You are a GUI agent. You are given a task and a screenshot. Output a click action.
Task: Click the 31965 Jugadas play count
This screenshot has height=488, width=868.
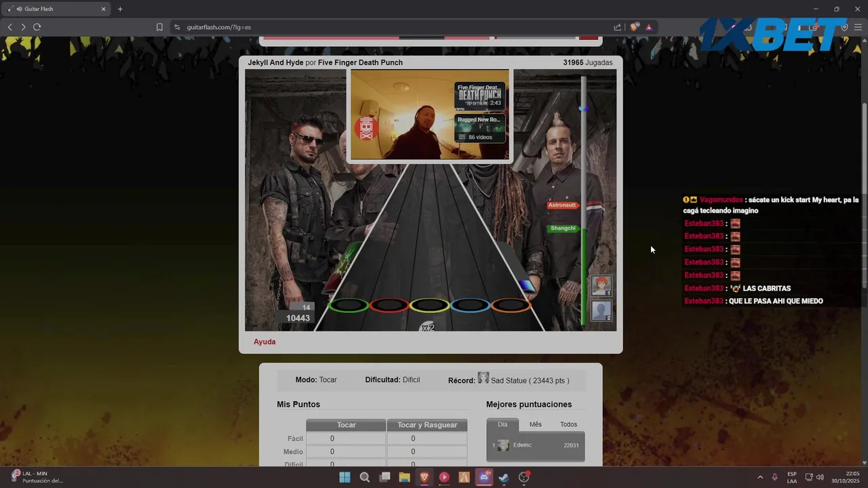[x=587, y=62]
